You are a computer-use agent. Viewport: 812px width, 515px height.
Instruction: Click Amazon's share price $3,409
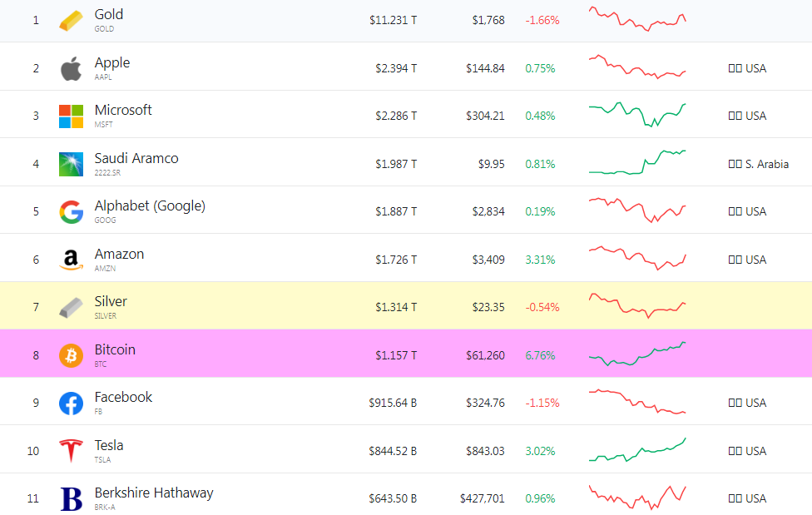click(488, 260)
